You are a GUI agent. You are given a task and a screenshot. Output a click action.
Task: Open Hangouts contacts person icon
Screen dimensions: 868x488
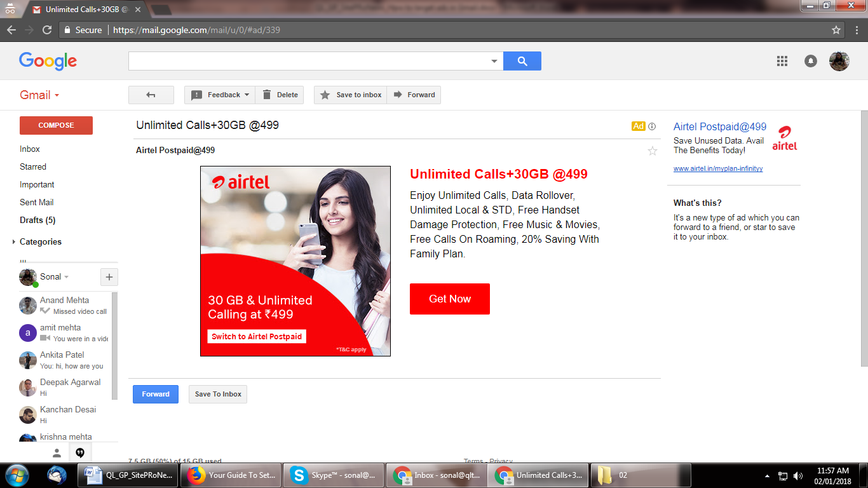(x=57, y=453)
